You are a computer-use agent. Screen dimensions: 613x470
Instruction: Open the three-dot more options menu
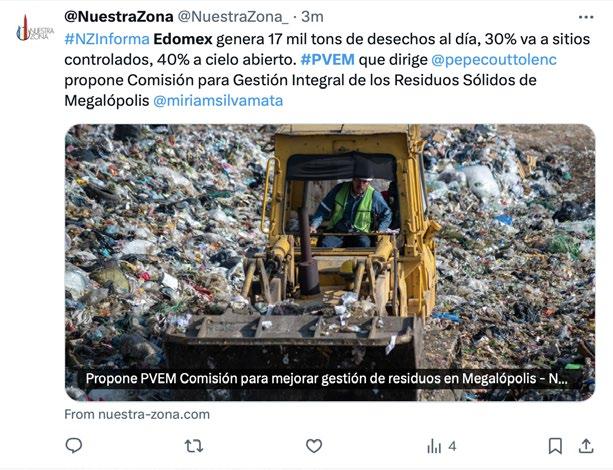point(586,17)
